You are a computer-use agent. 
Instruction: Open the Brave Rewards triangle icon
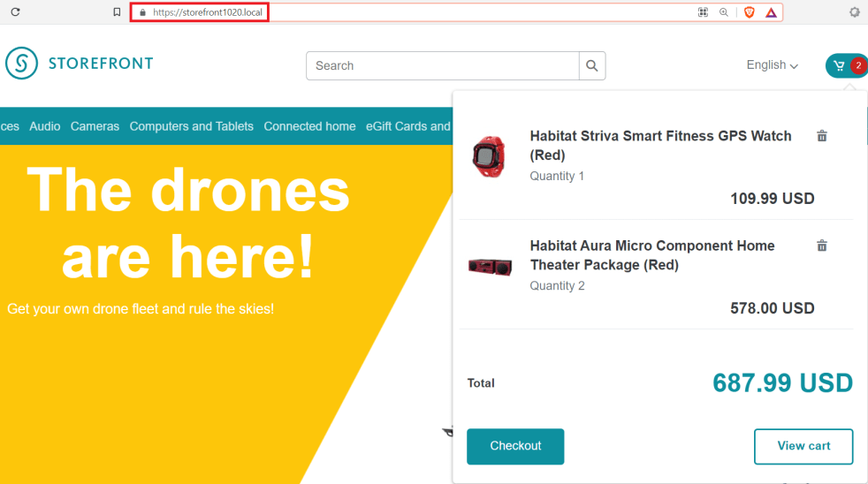(x=771, y=12)
